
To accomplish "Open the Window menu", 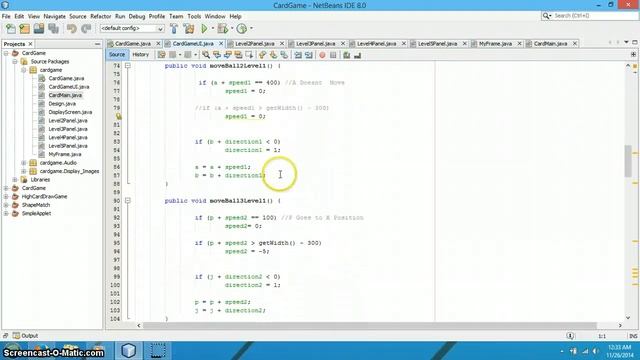I will click(x=215, y=16).
